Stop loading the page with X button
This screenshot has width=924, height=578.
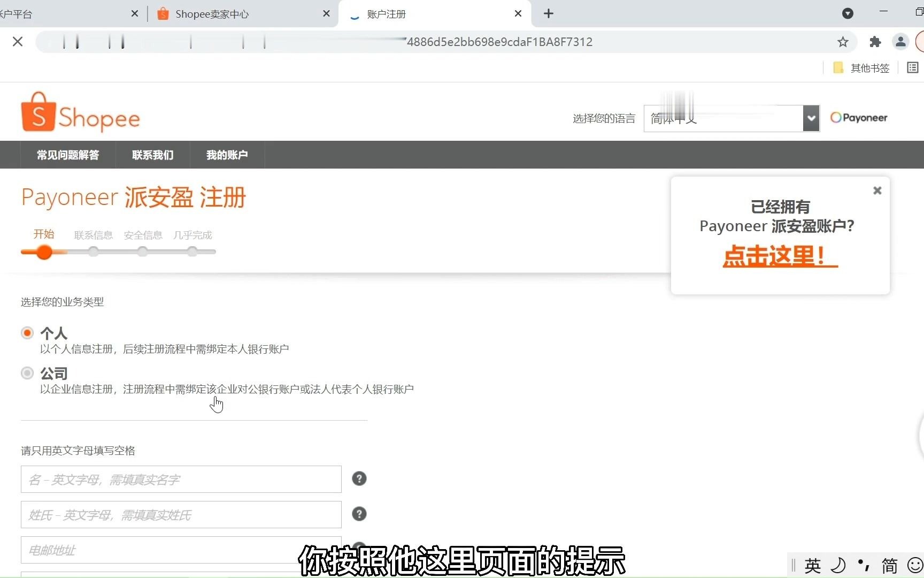point(18,42)
